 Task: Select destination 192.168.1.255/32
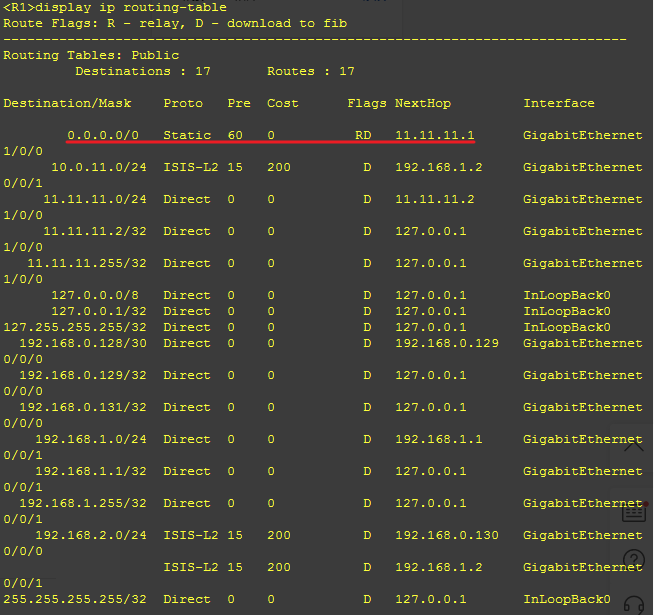[x=83, y=503]
